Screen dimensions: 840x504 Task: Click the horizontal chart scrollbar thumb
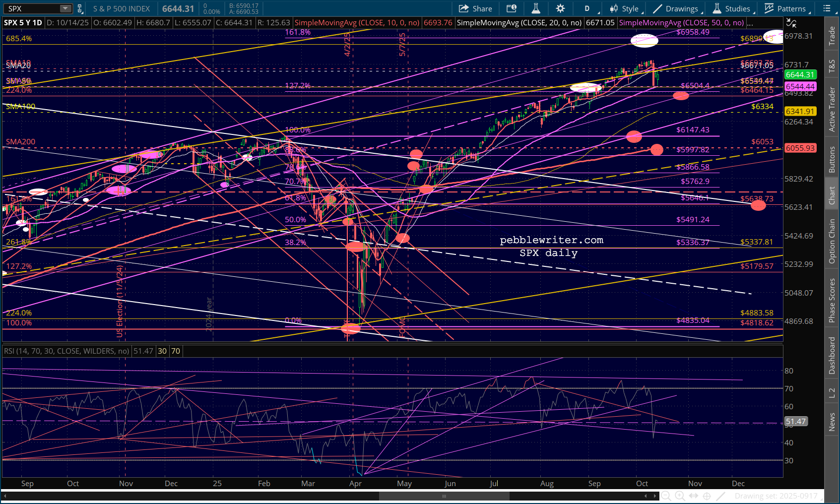[444, 496]
